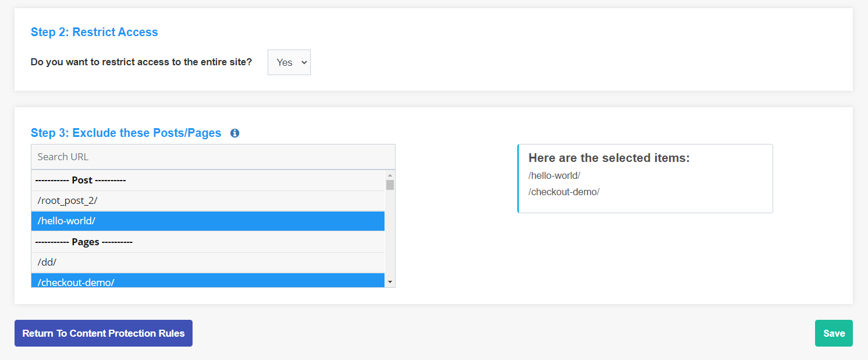Click the Step 3: Exclude these Posts/Pages heading
Viewport: 868px width, 360px height.
click(126, 133)
